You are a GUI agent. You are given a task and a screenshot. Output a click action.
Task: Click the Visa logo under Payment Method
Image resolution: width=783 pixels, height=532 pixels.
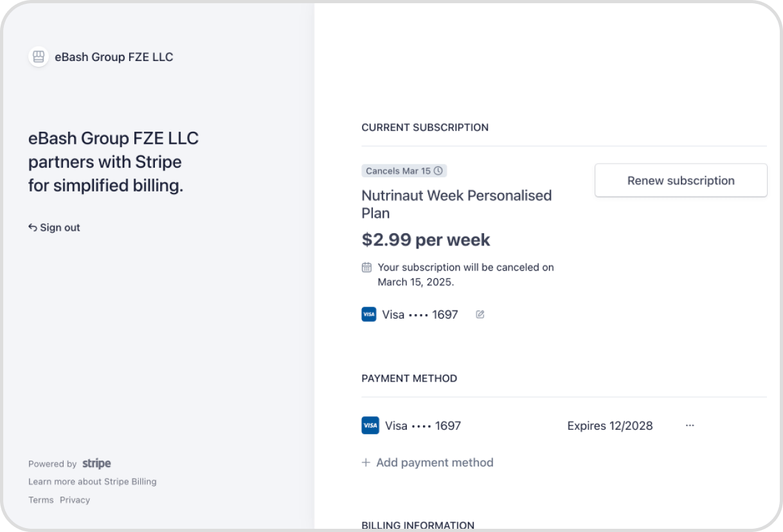(x=370, y=425)
